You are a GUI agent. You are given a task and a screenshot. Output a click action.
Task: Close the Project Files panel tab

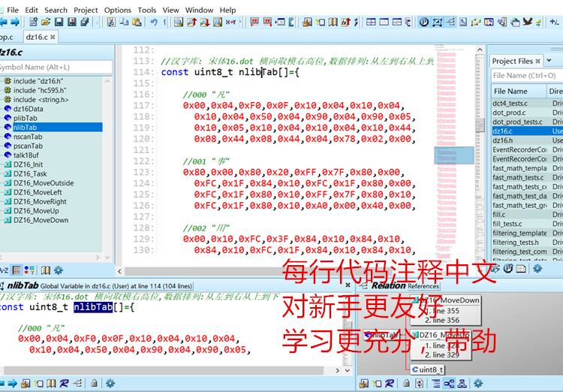[537, 62]
